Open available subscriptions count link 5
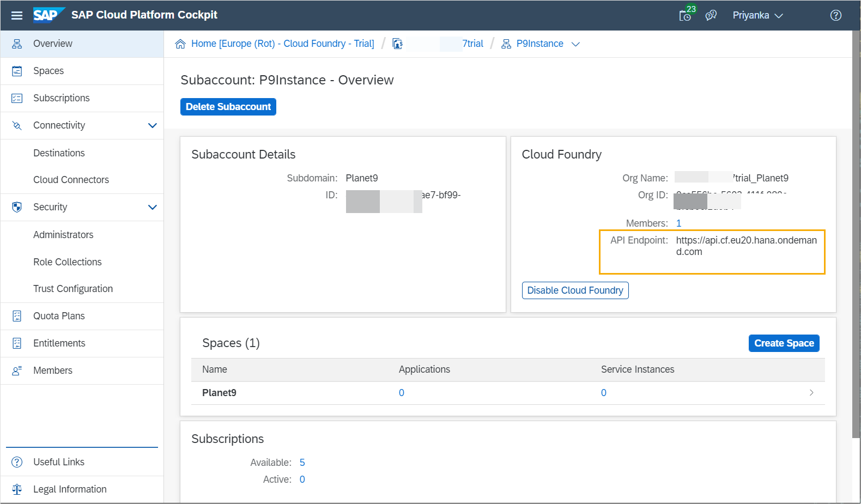 coord(302,463)
